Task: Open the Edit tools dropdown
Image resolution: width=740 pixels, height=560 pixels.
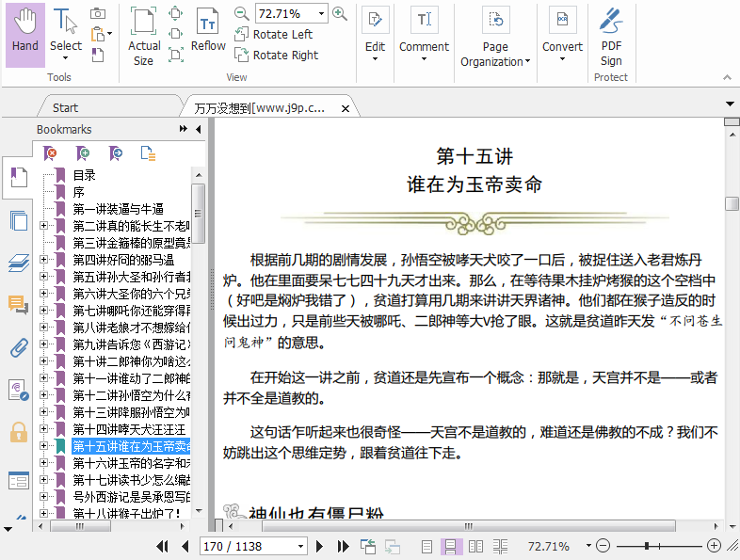Action: (x=375, y=35)
